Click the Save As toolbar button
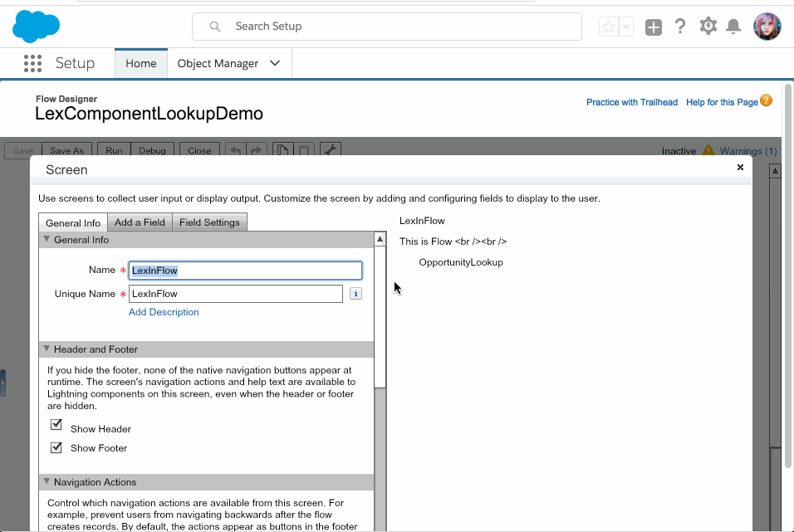 click(x=66, y=150)
